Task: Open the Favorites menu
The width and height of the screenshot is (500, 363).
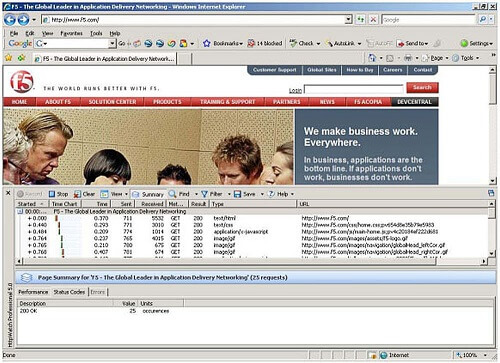Action: pyautogui.click(x=71, y=33)
